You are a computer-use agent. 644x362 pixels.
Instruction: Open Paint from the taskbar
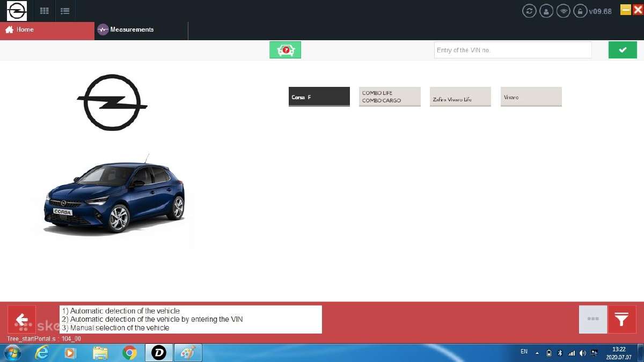click(188, 353)
